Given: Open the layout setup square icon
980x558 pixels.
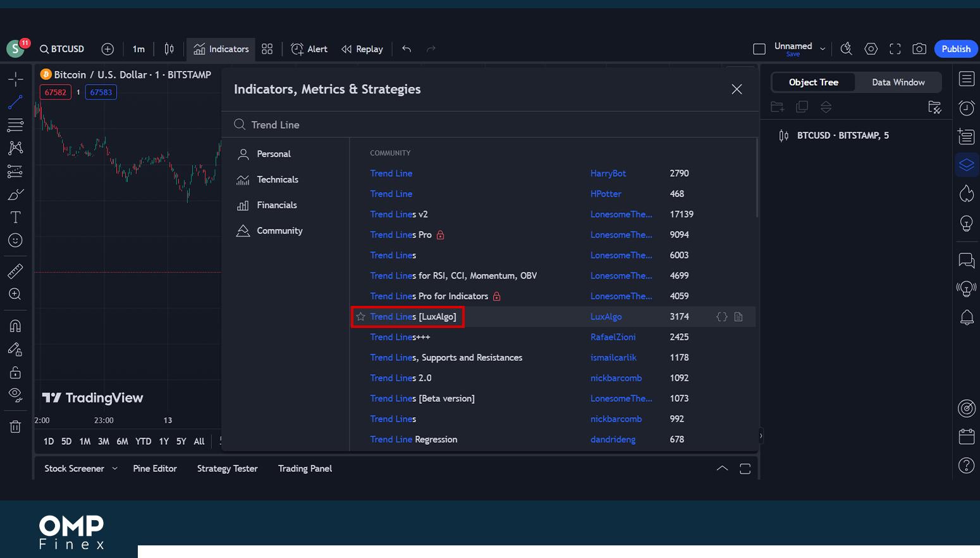Looking at the screenshot, I should (759, 49).
